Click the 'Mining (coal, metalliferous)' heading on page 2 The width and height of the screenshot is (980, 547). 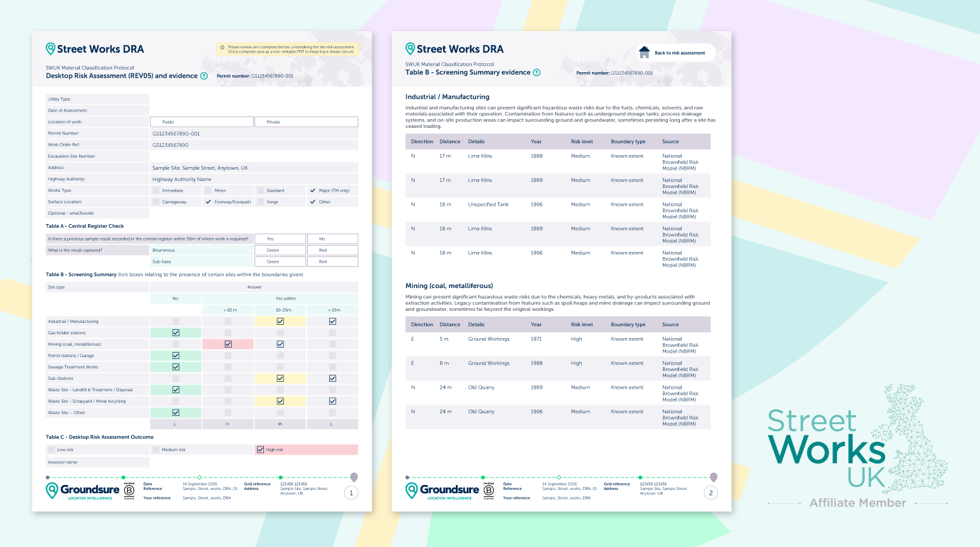(x=449, y=286)
